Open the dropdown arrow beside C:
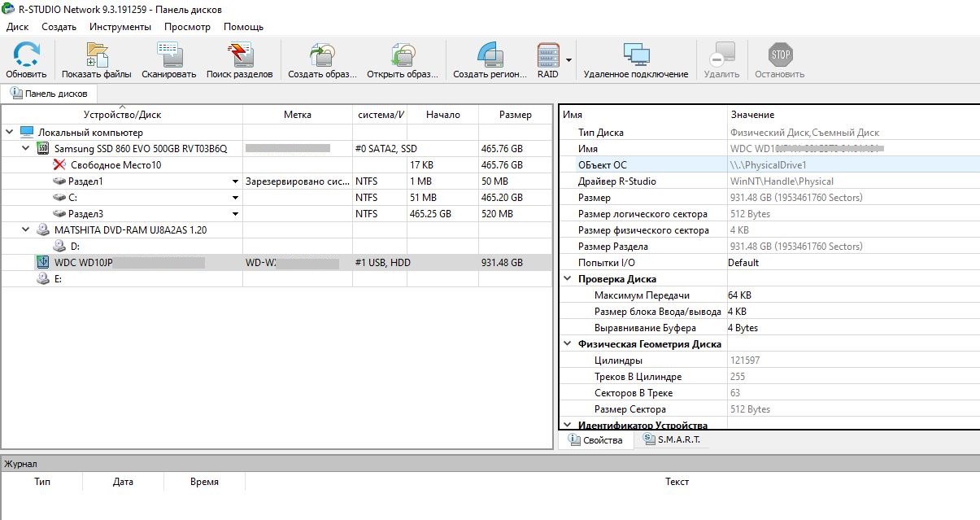 coord(236,198)
